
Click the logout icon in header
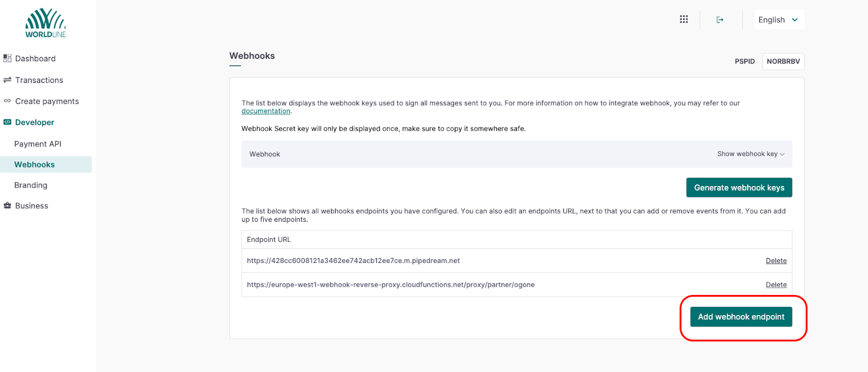coord(720,20)
